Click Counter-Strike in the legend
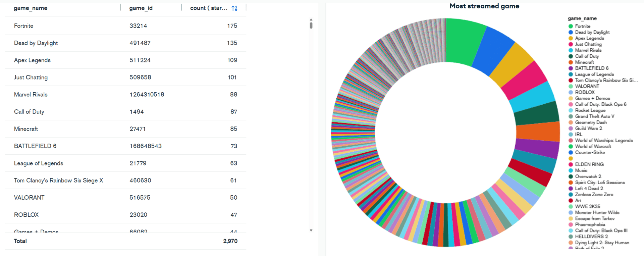644x256 pixels. tap(590, 152)
